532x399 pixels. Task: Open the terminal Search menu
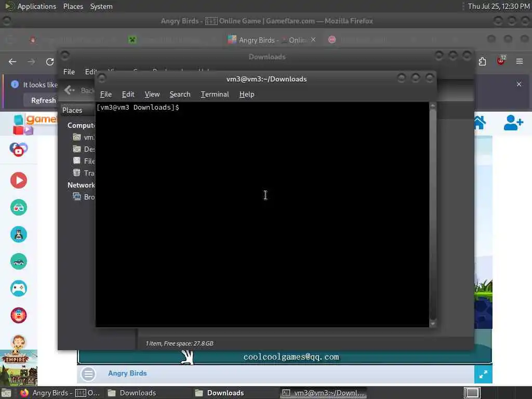[180, 95]
